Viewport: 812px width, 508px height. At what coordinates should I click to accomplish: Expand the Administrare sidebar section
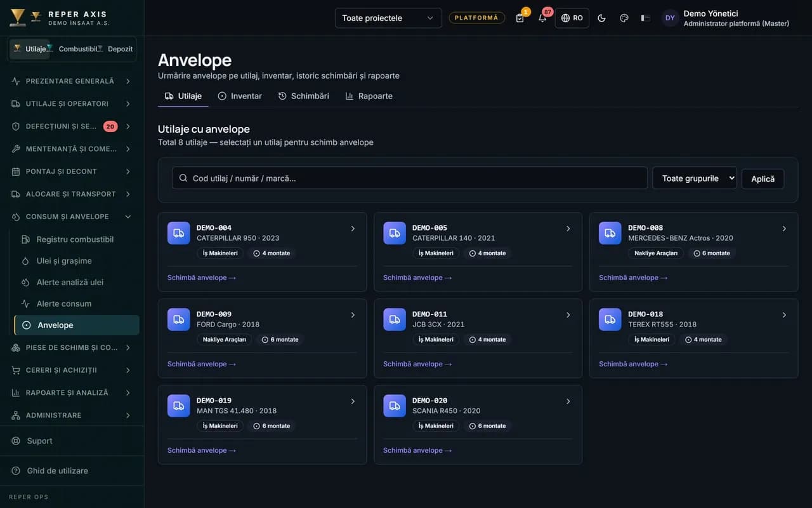click(x=72, y=415)
